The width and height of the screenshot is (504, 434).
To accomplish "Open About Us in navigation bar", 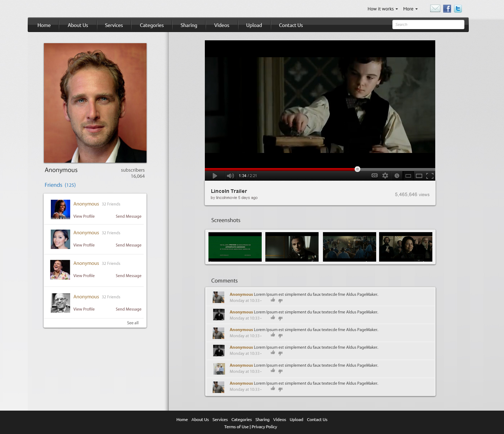I will tap(78, 25).
